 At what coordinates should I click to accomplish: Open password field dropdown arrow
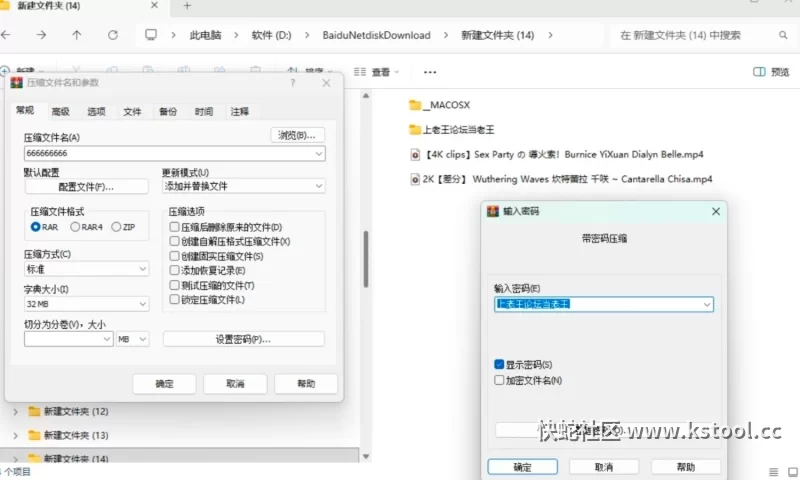click(707, 305)
